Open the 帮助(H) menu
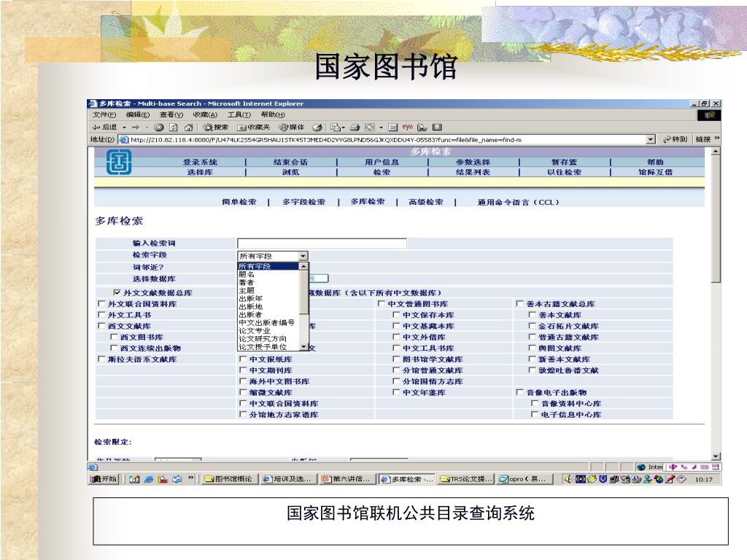The width and height of the screenshot is (747, 560). (273, 114)
